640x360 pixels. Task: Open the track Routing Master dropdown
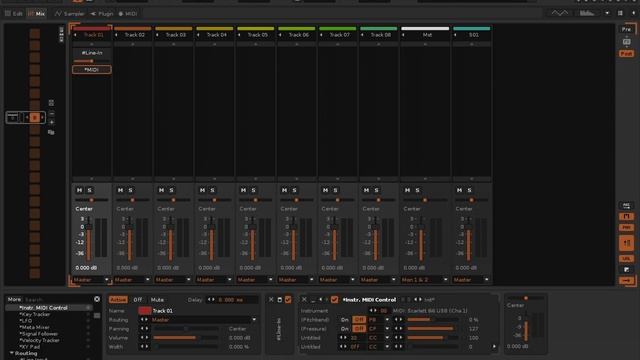[203, 320]
